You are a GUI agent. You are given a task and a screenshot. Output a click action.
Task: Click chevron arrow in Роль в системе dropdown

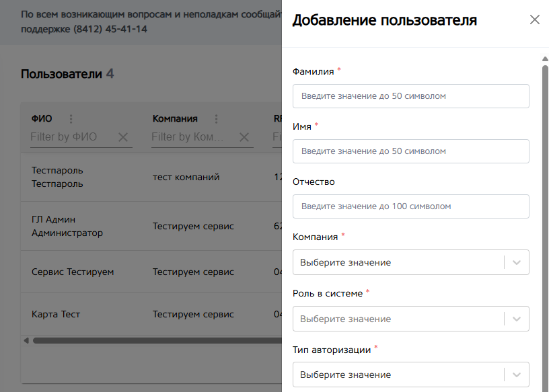517,319
